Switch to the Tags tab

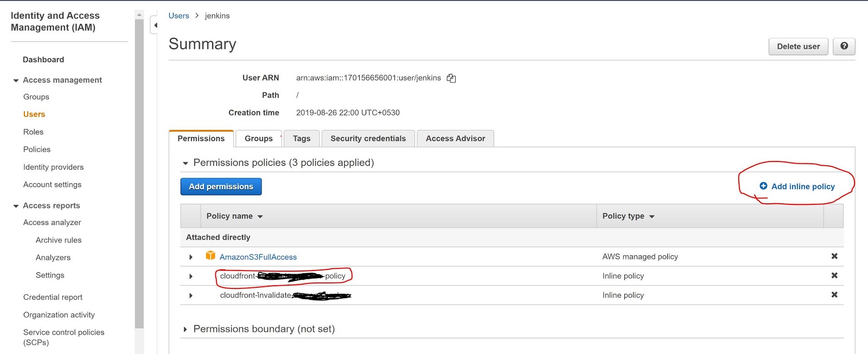[302, 138]
